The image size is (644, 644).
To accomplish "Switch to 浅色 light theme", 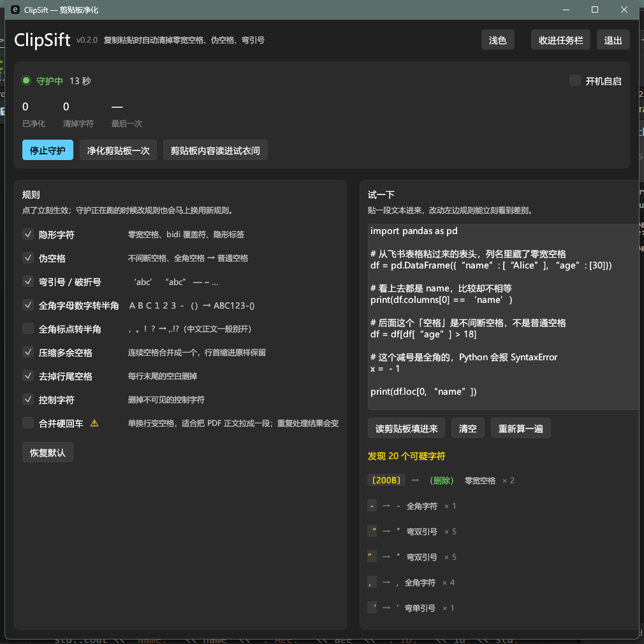I will click(497, 40).
